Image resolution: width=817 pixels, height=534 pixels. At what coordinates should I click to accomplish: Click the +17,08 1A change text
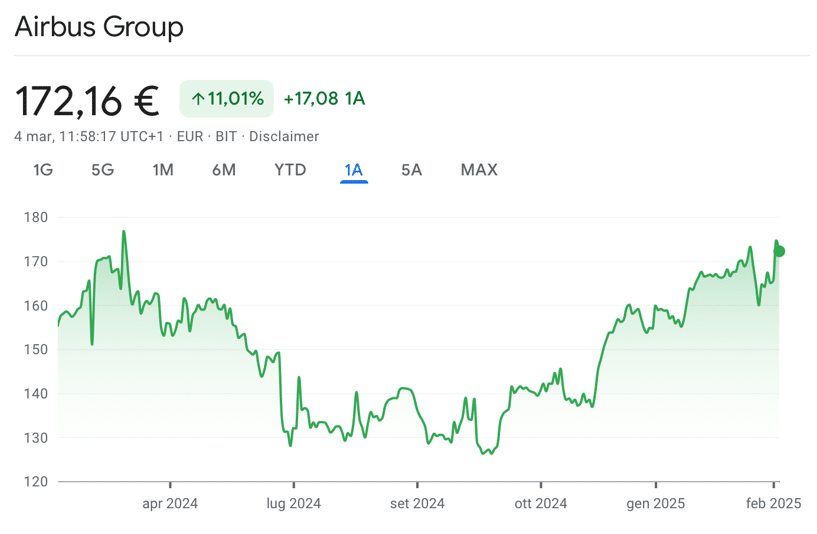tap(324, 98)
